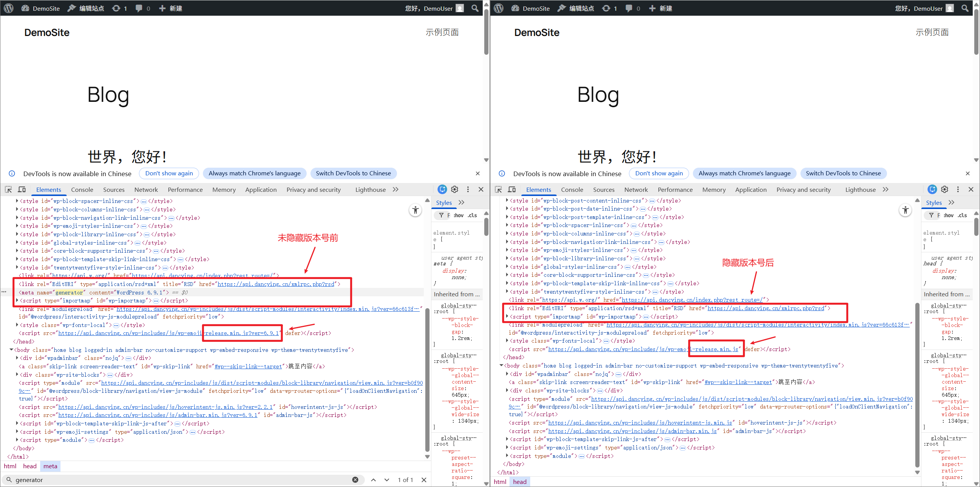Open the DevTools settings gear
The width and height of the screenshot is (980, 487).
(454, 189)
